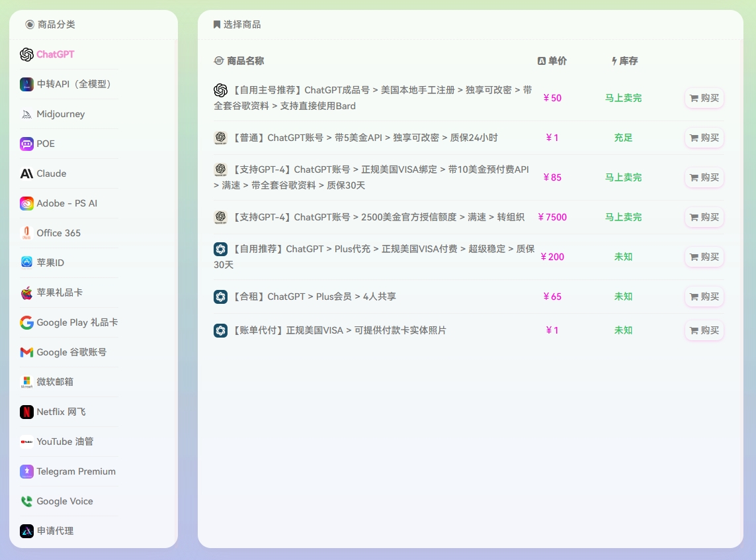Screen dimensions: 756x560
Task: Click the ChatGPT logo icon in sidebar
Action: 26,54
